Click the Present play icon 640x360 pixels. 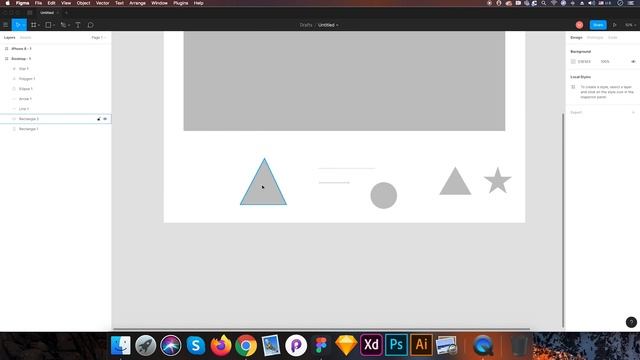click(614, 25)
